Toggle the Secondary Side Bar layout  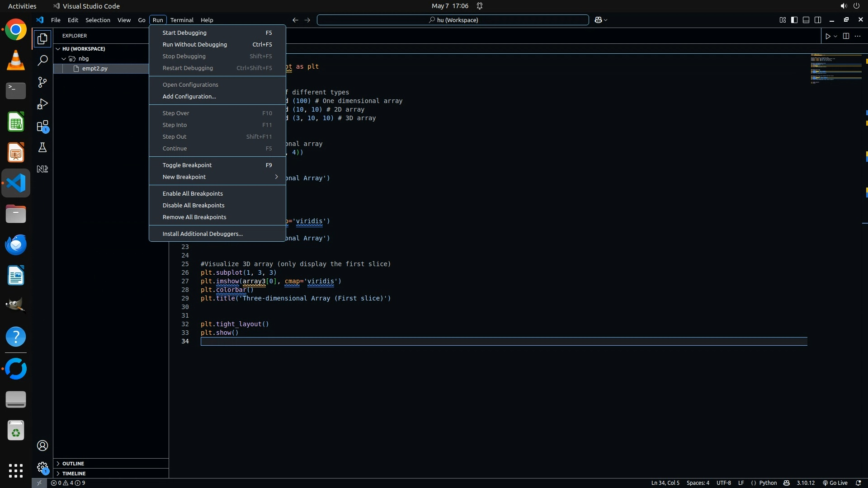tap(818, 20)
